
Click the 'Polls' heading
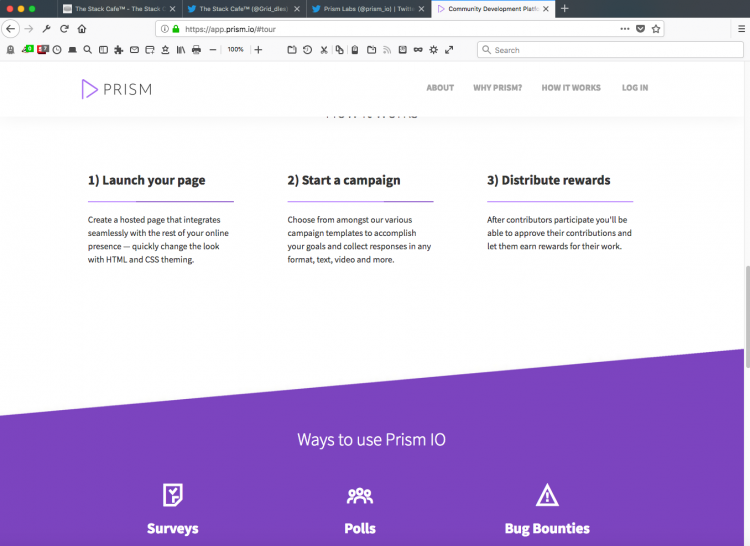pos(360,528)
